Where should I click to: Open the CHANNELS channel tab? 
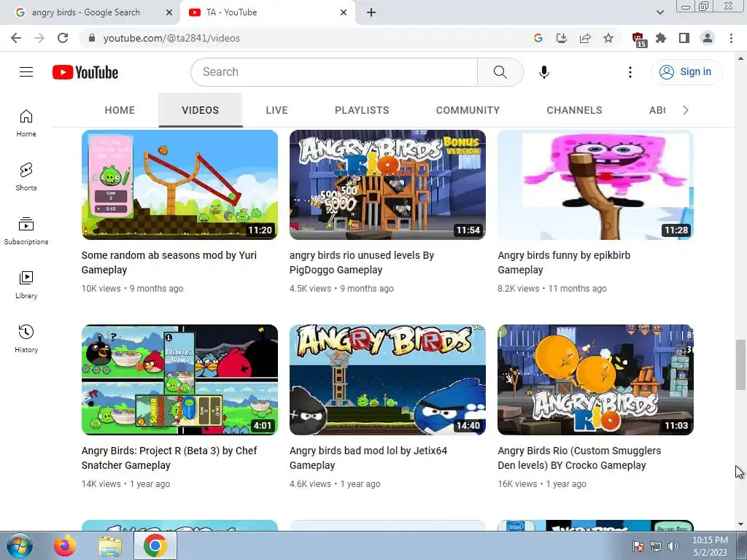tap(574, 110)
